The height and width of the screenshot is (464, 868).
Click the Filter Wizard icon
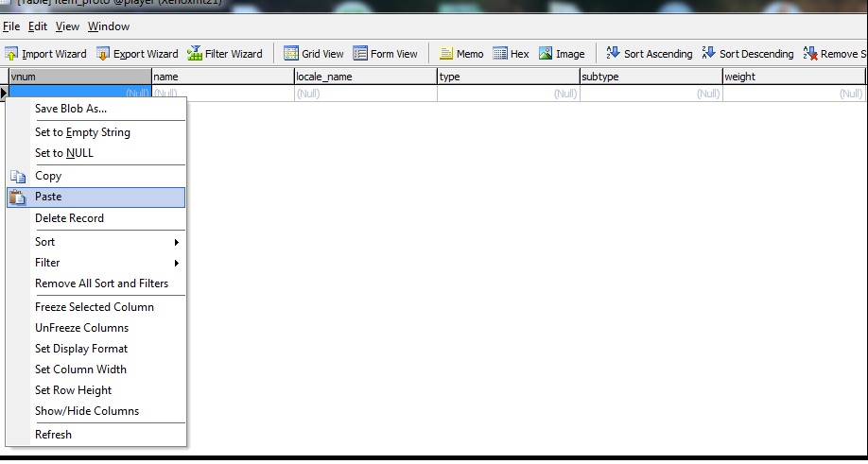point(194,54)
